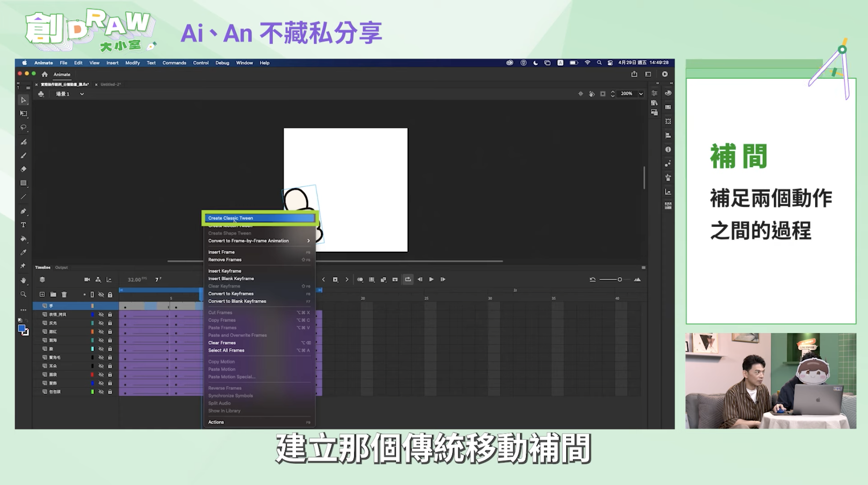This screenshot has width=868, height=485.
Task: Adjust the timeline zoom slider handle
Action: click(x=620, y=280)
